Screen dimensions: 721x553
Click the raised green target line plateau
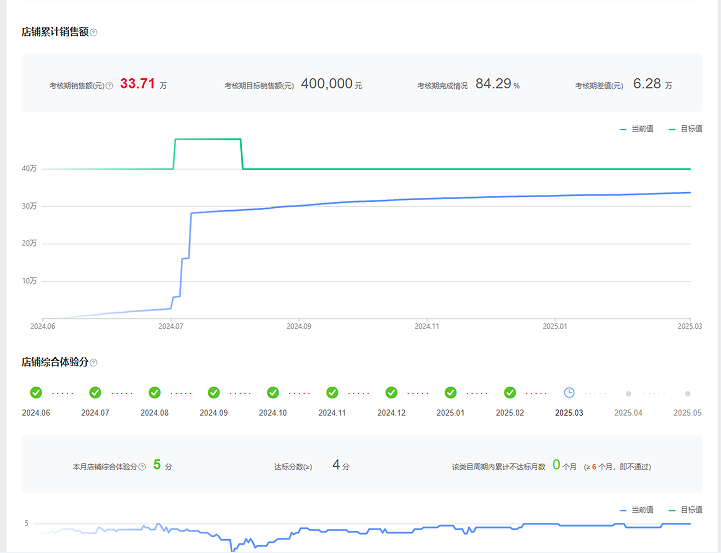pos(208,139)
